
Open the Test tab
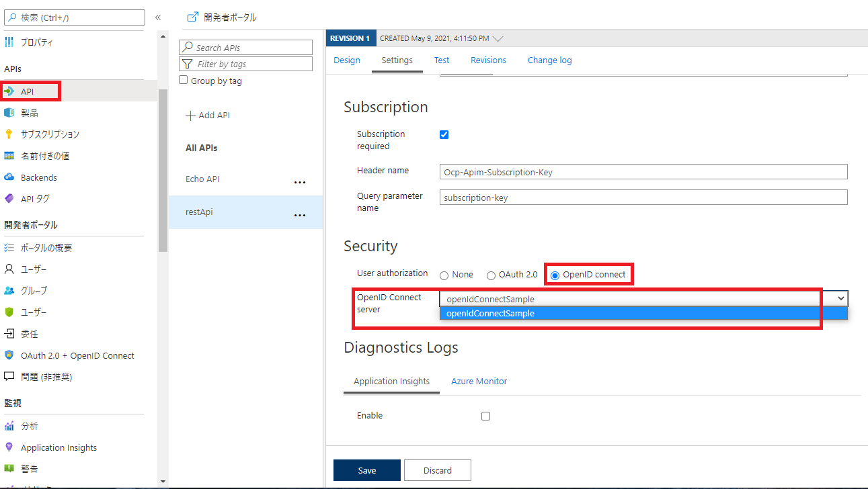click(442, 60)
